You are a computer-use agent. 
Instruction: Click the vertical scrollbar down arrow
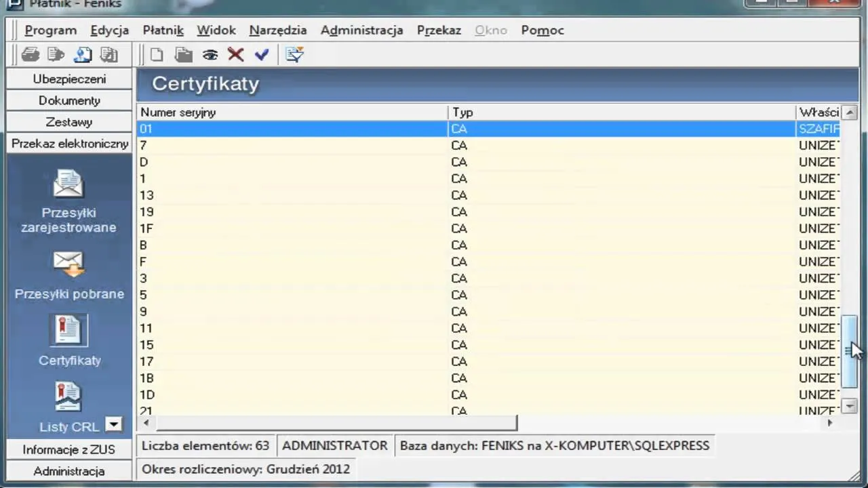tap(849, 406)
